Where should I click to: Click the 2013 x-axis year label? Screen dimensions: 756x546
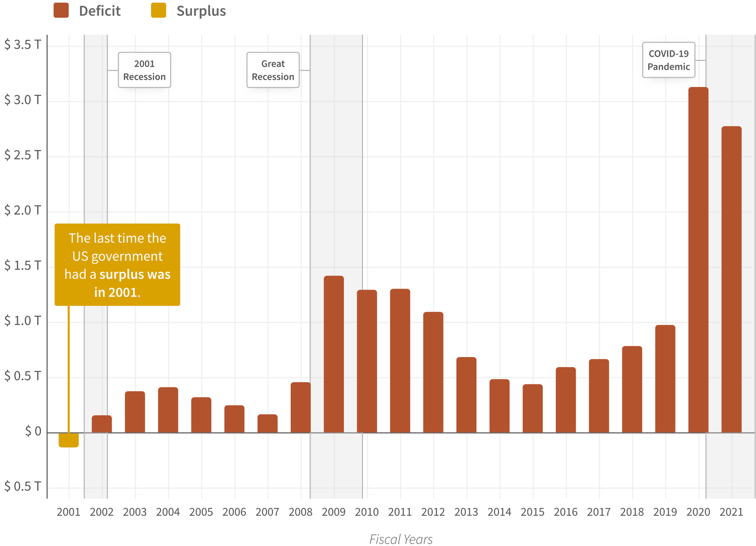click(x=466, y=512)
